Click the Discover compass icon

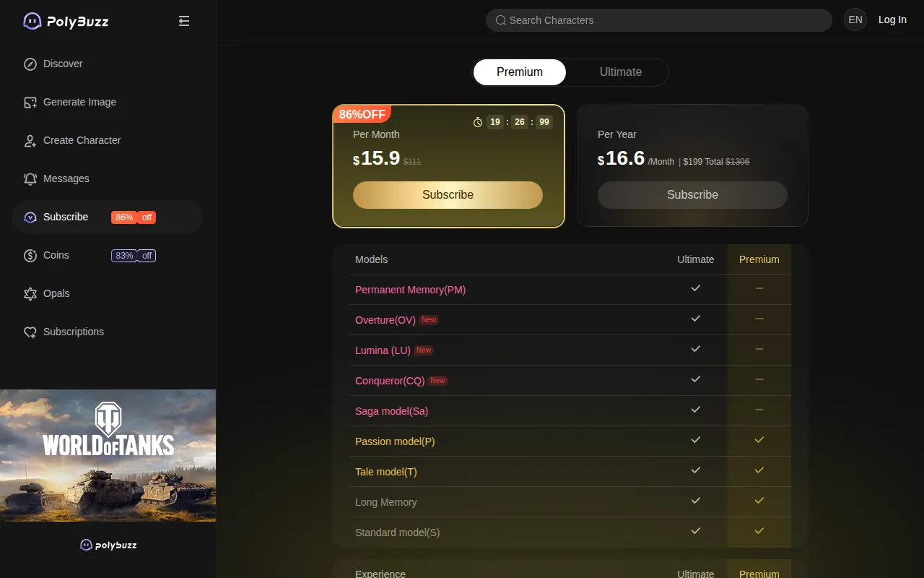30,64
